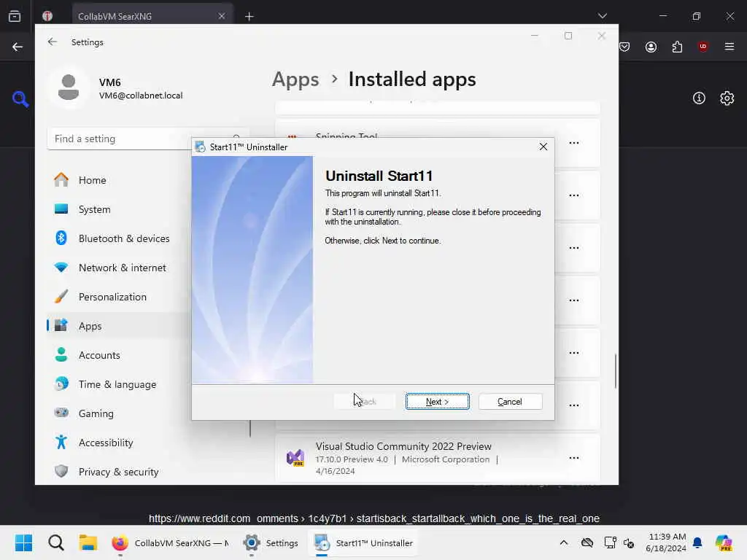
Task: Open Gaming settings
Action: pos(119,413)
